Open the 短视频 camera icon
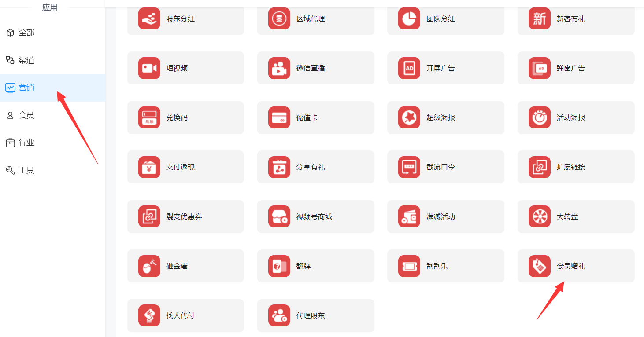 pyautogui.click(x=149, y=68)
